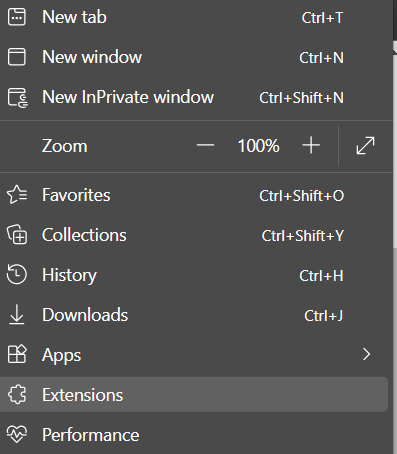Open Favorites from the menu
This screenshot has width=397, height=454.
click(x=194, y=195)
